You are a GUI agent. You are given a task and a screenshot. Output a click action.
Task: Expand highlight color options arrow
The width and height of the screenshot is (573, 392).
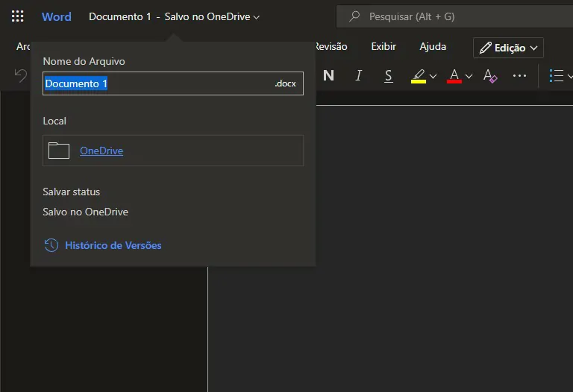click(x=433, y=76)
